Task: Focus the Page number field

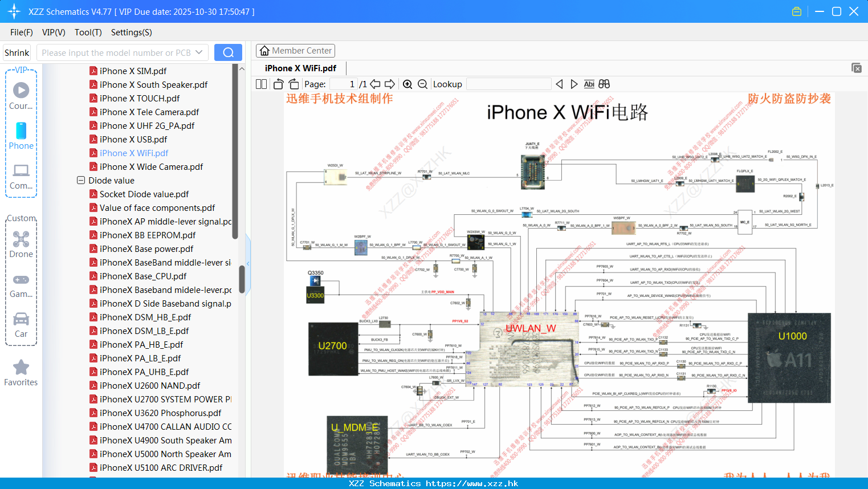Action: coord(343,84)
